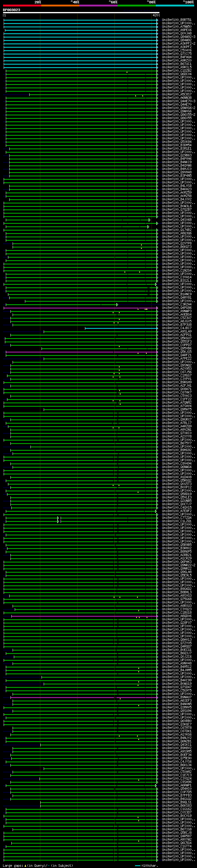Viewport: 197px width, 868px height.
Task: Select hit label UniRef100_Q174R2
Action: [x=176, y=230]
